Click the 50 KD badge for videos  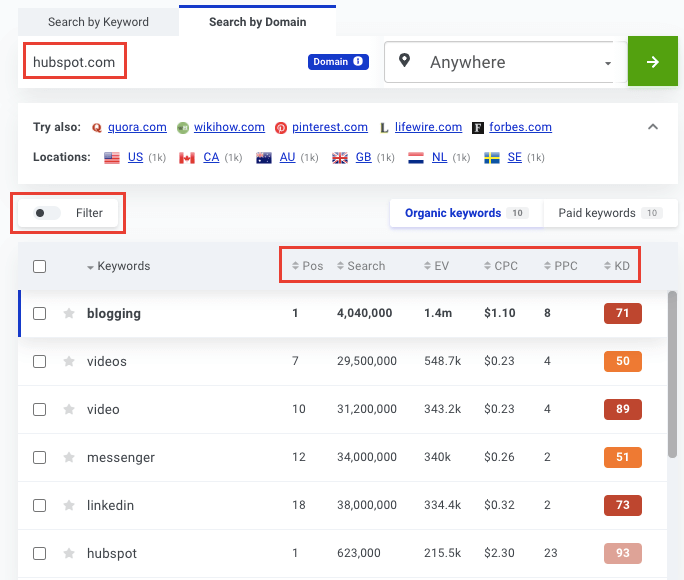click(622, 361)
